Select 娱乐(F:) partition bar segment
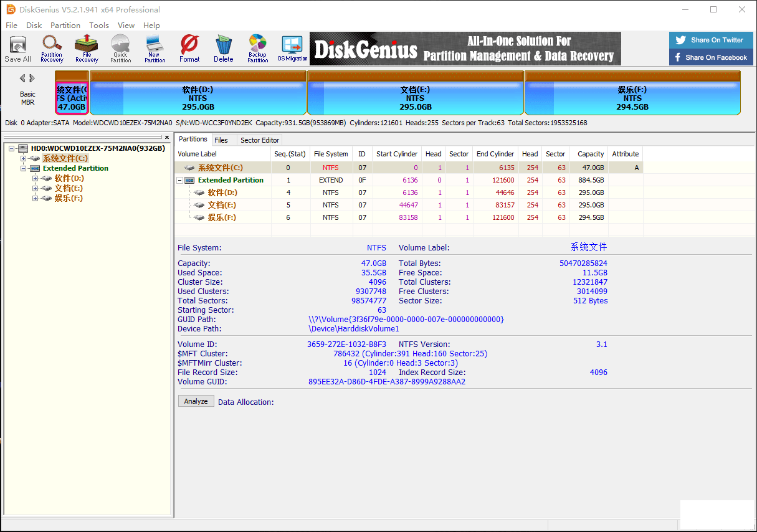 tap(632, 93)
